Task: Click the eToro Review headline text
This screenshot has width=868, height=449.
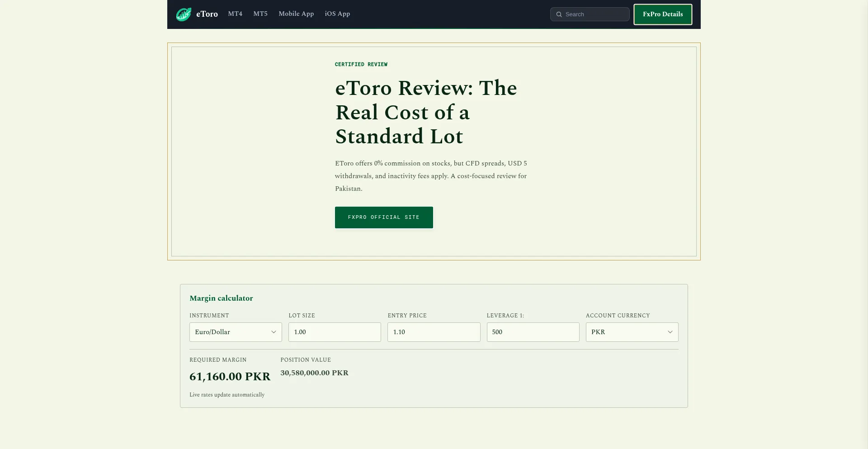Action: (426, 112)
